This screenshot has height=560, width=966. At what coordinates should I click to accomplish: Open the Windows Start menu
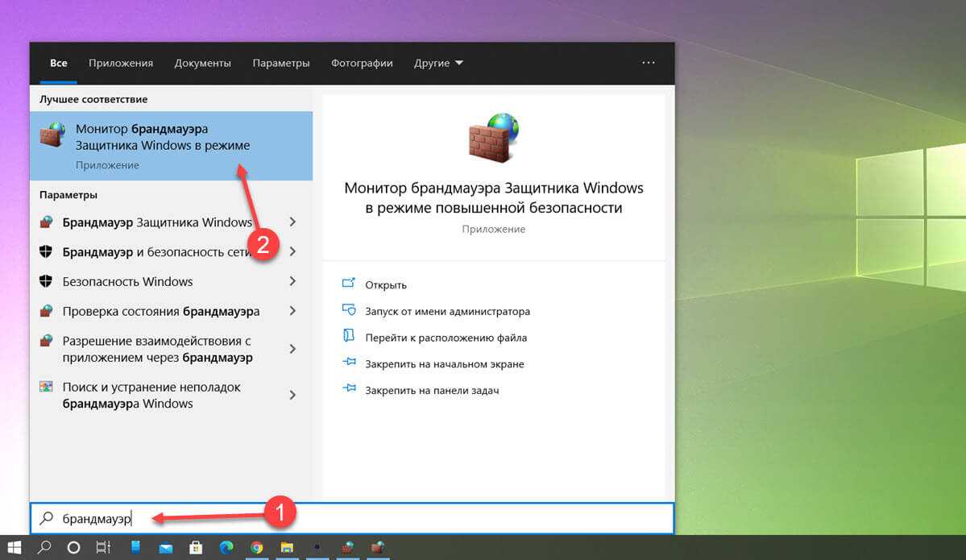[15, 547]
